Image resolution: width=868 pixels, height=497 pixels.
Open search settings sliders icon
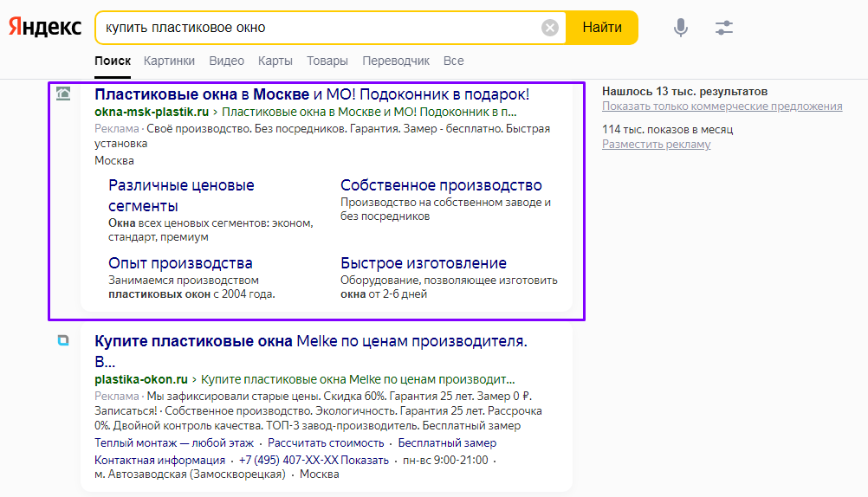pyautogui.click(x=723, y=28)
